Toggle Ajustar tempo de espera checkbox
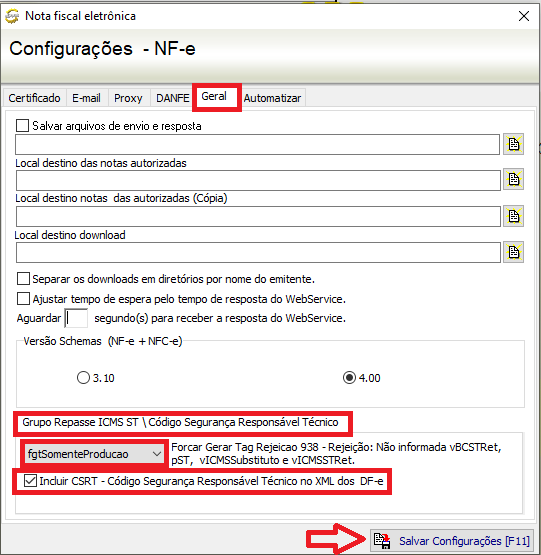Viewport: 541px width, 555px height. (23, 298)
